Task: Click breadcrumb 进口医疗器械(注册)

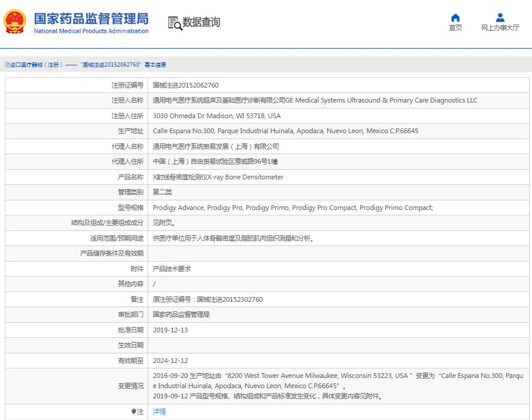Action: [37, 65]
